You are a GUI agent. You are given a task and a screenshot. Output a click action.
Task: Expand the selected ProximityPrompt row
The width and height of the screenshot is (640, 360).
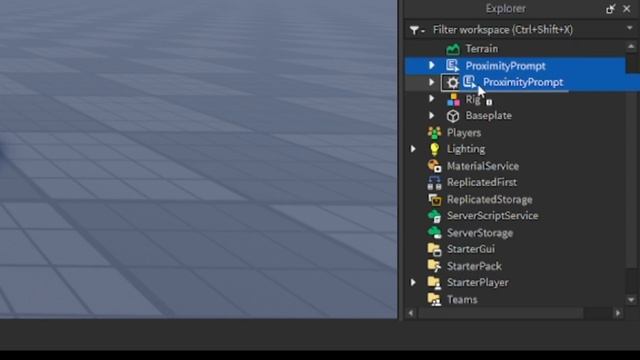pyautogui.click(x=431, y=65)
